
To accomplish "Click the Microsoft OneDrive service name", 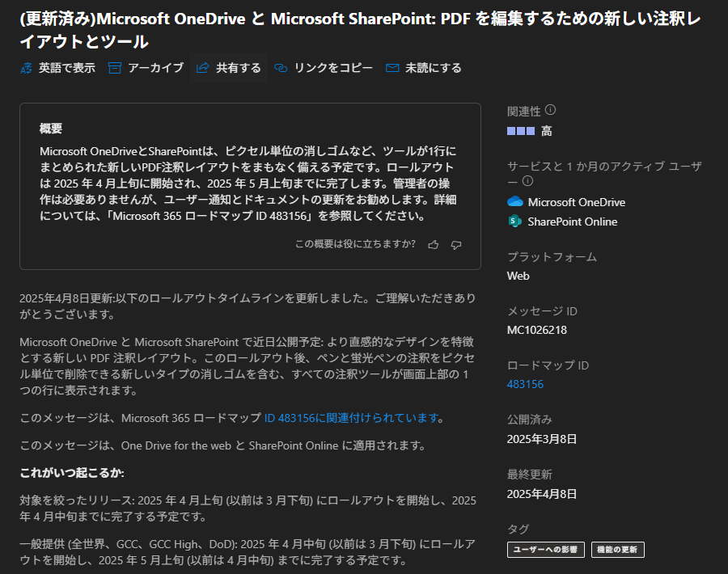I will [576, 202].
